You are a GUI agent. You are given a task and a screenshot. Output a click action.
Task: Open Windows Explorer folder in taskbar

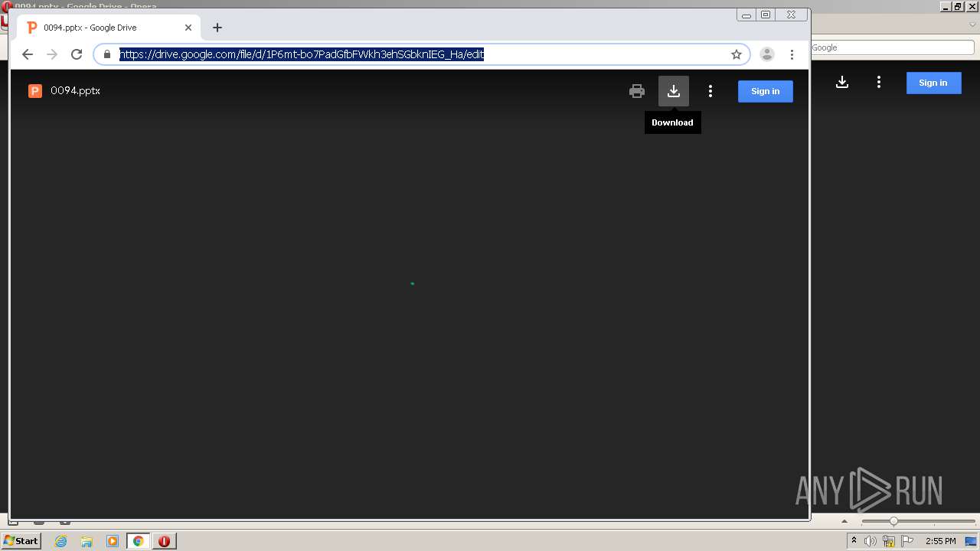click(87, 541)
